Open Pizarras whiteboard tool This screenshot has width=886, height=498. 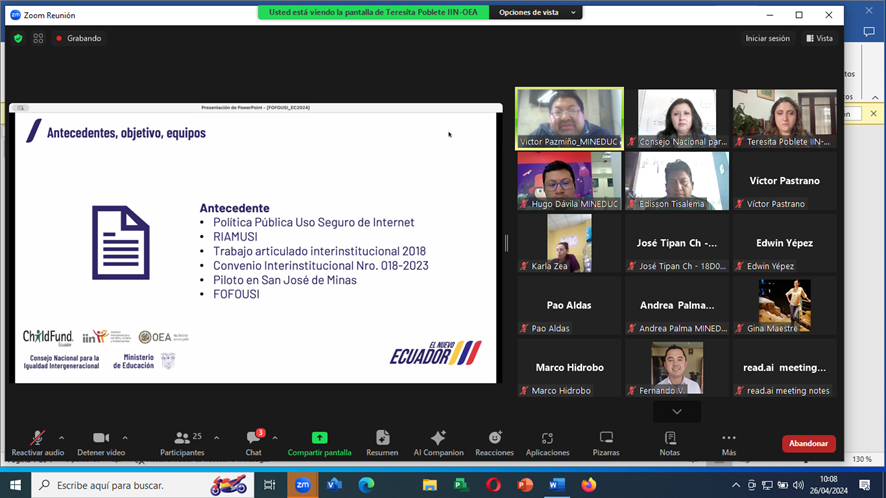606,439
